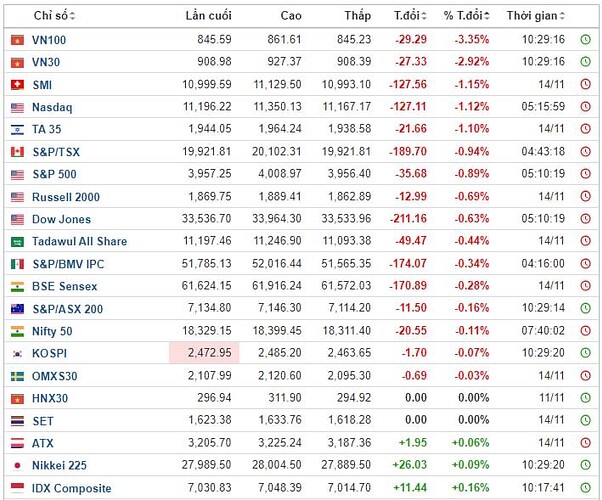This screenshot has width=602, height=500.
Task: Click the Japan flag next to Nikkei 225
Action: [x=16, y=466]
